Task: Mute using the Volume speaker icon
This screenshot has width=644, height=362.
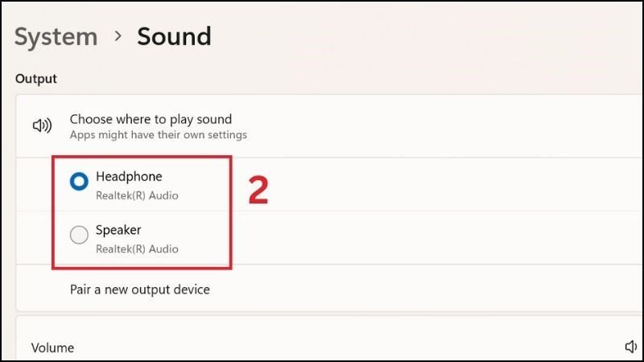Action: [631, 347]
